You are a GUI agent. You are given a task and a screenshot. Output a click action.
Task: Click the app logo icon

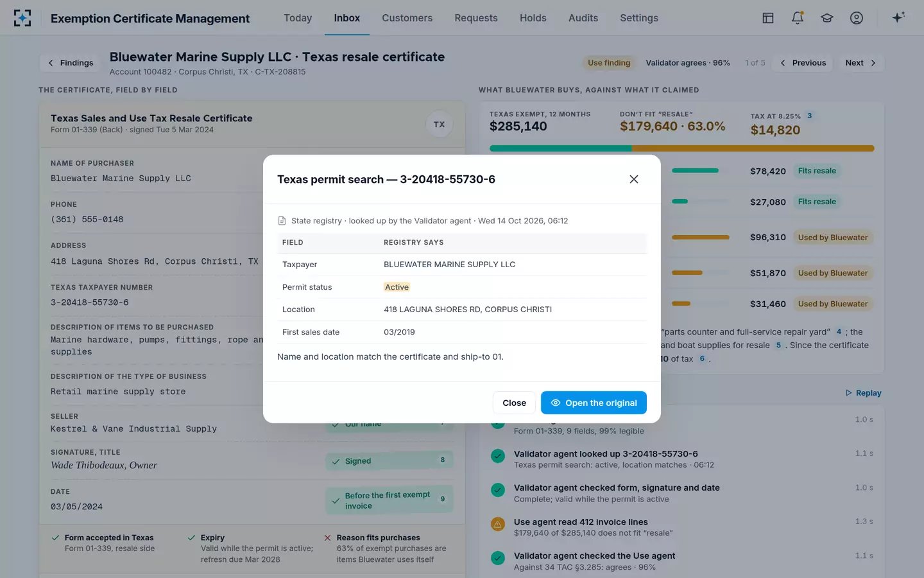click(x=22, y=18)
